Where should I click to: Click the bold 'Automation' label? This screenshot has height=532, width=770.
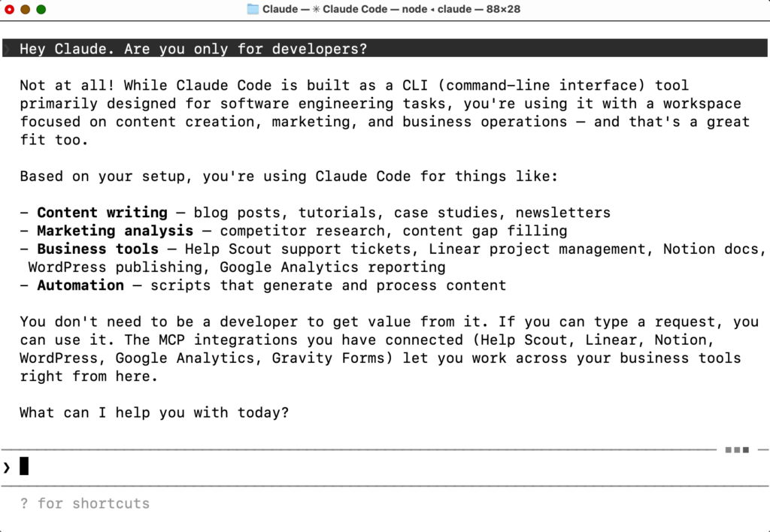click(x=80, y=285)
